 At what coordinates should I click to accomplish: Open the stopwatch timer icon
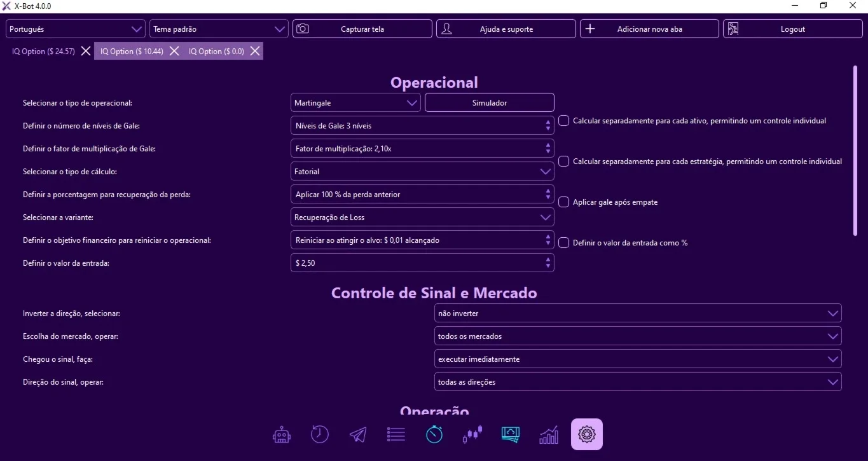coord(434,434)
